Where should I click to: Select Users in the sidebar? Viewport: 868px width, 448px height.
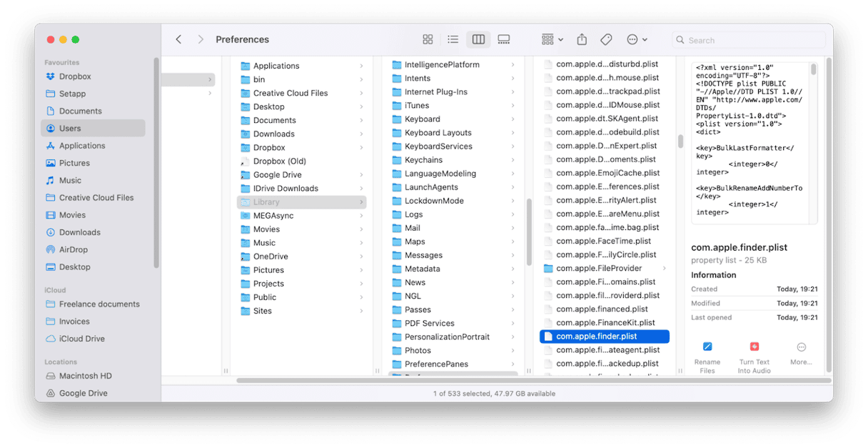93,128
